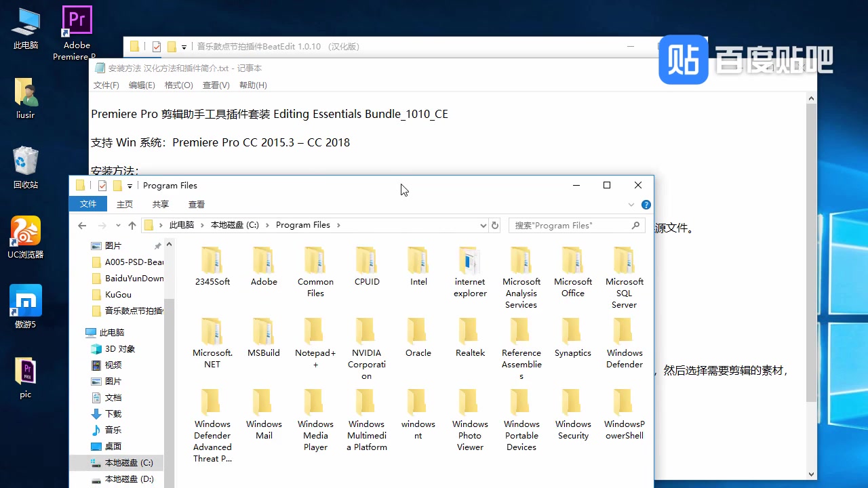Expand chevron after 此电脑 in address bar

pos(203,225)
